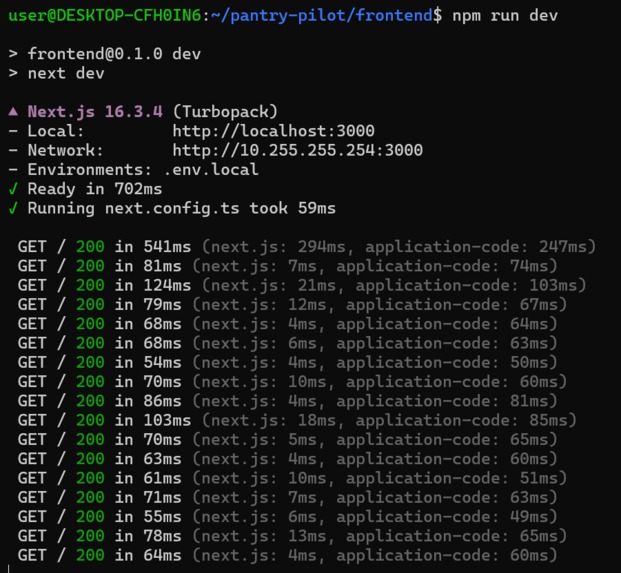
Task: Click the GET line with application-code: 50ms
Action: click(287, 362)
